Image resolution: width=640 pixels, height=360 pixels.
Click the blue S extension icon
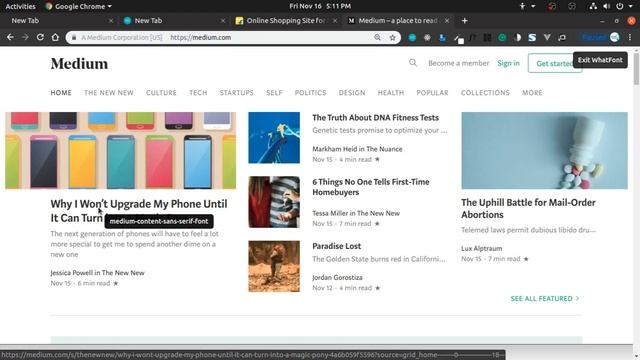pos(532,38)
